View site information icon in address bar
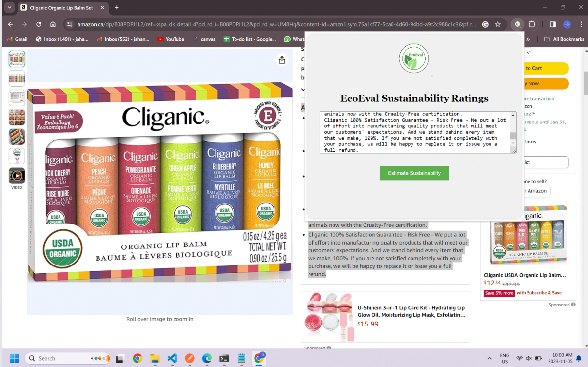 click(70, 24)
